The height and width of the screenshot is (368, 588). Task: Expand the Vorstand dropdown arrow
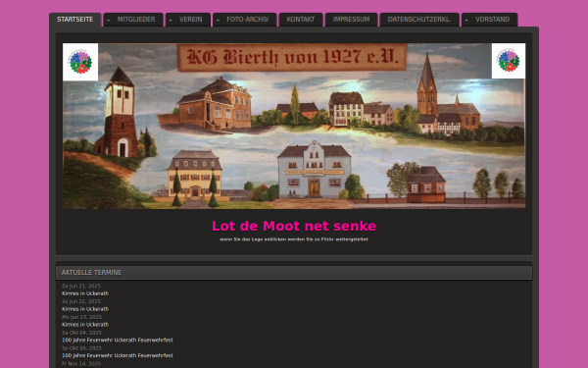pyautogui.click(x=466, y=20)
